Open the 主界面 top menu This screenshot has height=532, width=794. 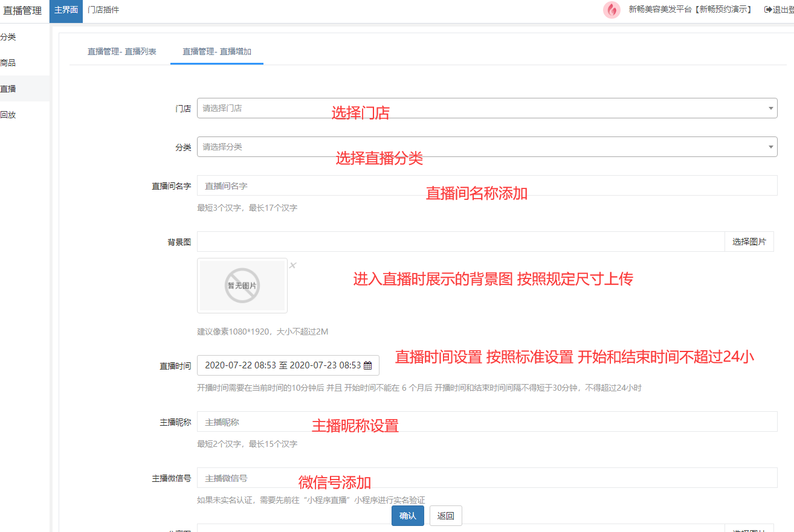pyautogui.click(x=66, y=11)
